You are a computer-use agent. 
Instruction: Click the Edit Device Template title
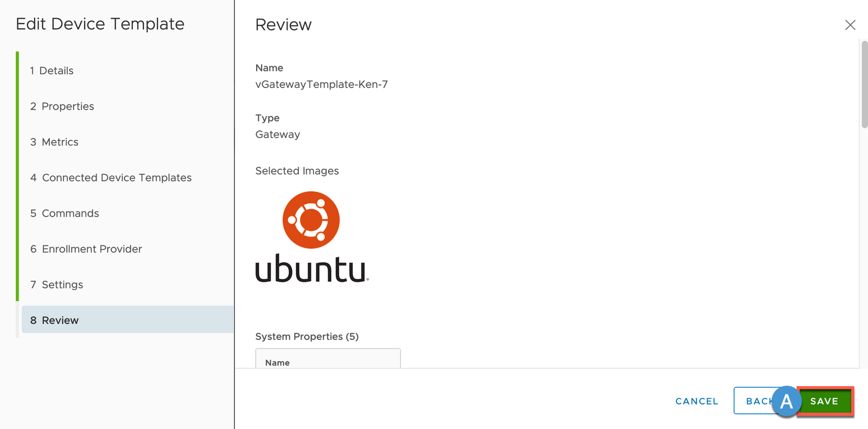point(100,24)
